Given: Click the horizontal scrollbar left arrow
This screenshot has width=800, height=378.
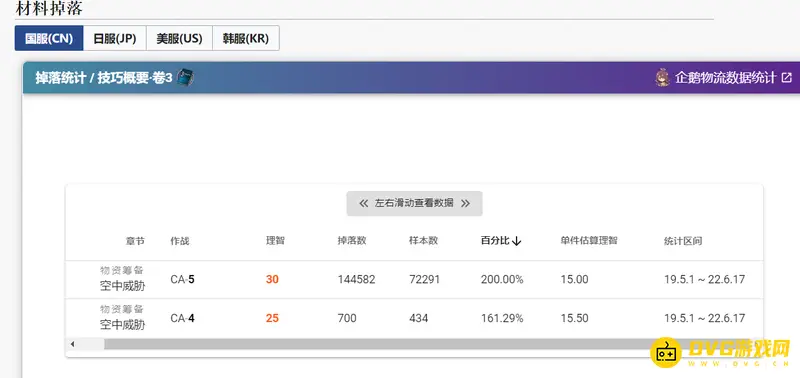Looking at the screenshot, I should (x=72, y=344).
